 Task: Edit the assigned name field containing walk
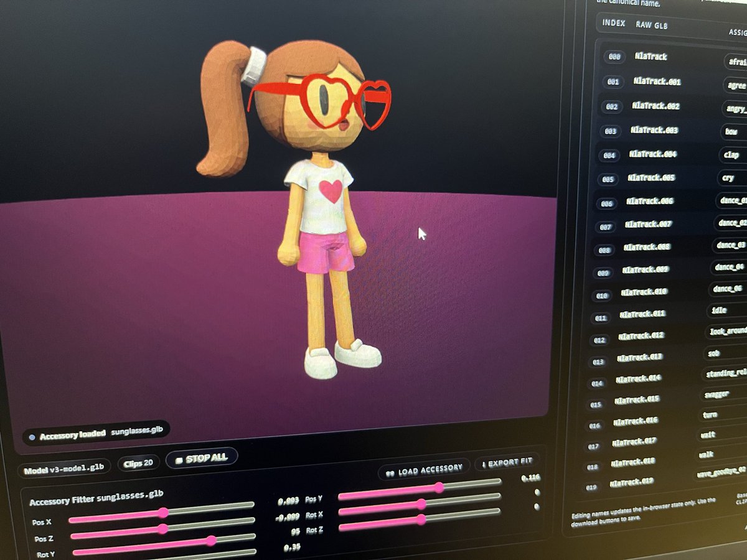722,454
